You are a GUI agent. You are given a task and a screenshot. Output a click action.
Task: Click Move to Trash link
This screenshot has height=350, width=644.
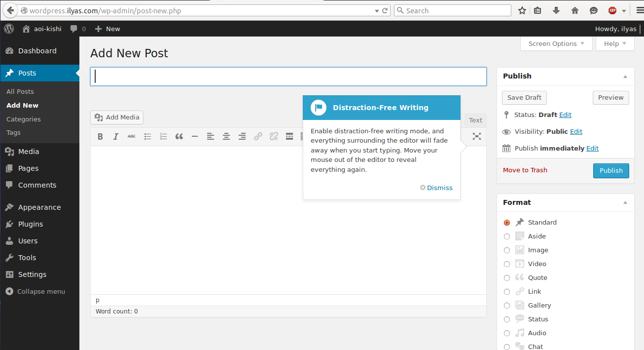(x=525, y=170)
